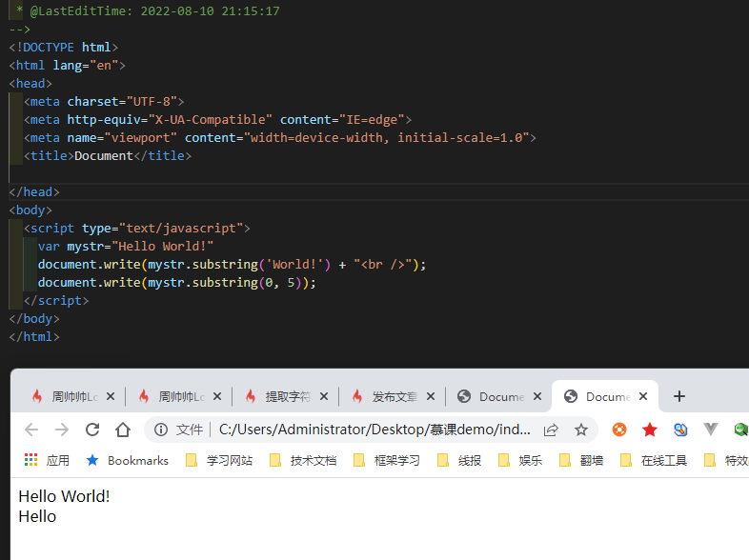Image resolution: width=749 pixels, height=560 pixels.
Task: Click the 'Hello' second output line
Action: pyautogui.click(x=37, y=516)
